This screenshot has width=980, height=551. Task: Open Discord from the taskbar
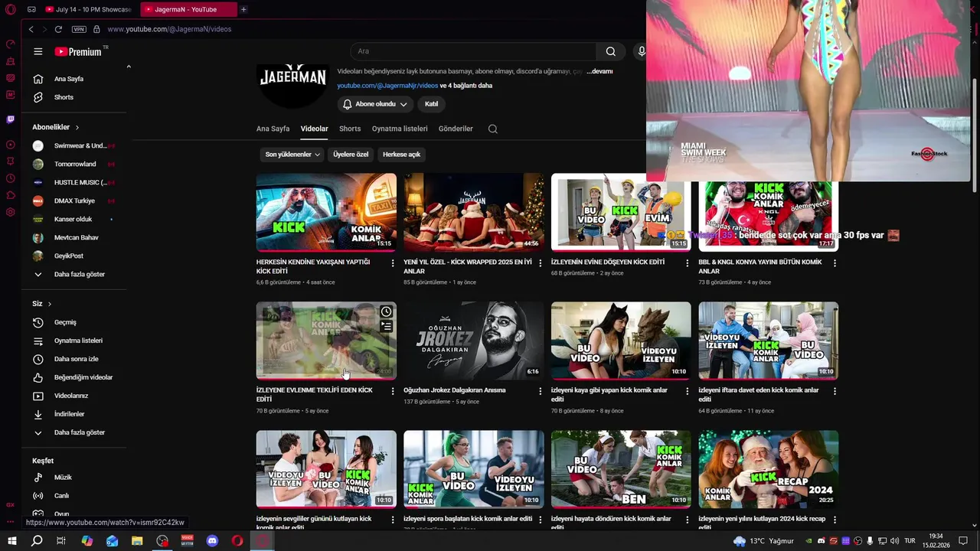coord(212,541)
